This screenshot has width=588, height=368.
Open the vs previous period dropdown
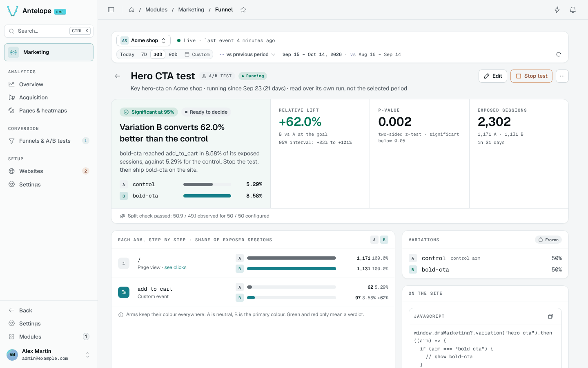click(x=247, y=54)
